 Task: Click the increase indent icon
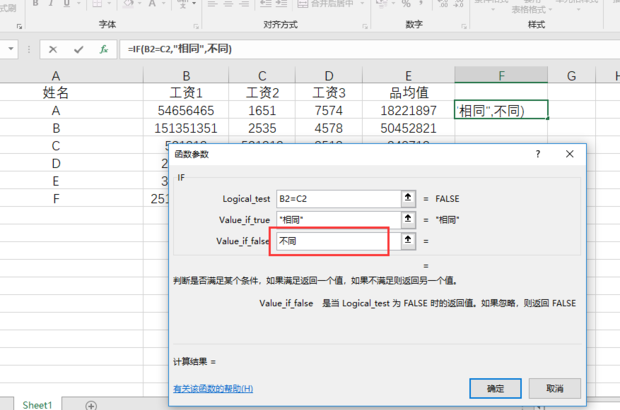[x=281, y=4]
